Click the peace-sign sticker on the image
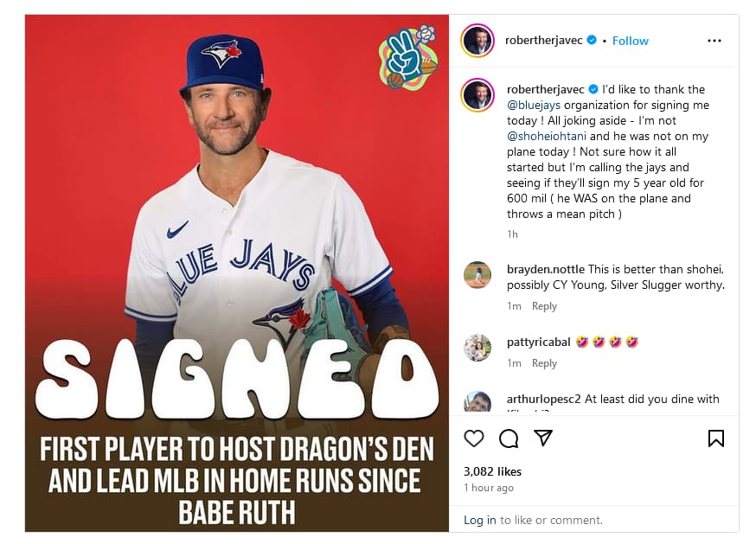Viewport: 756px width, 544px height. tap(408, 57)
